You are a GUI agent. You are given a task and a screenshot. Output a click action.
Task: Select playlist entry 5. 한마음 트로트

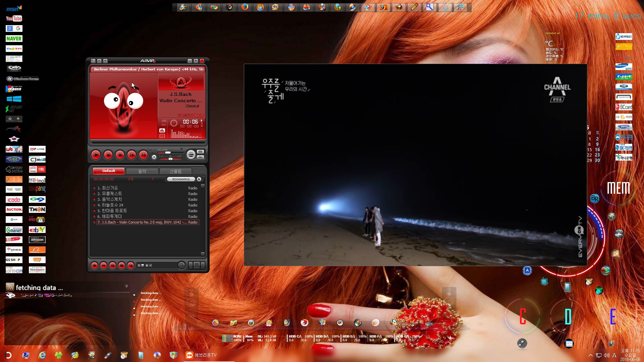[x=146, y=211]
